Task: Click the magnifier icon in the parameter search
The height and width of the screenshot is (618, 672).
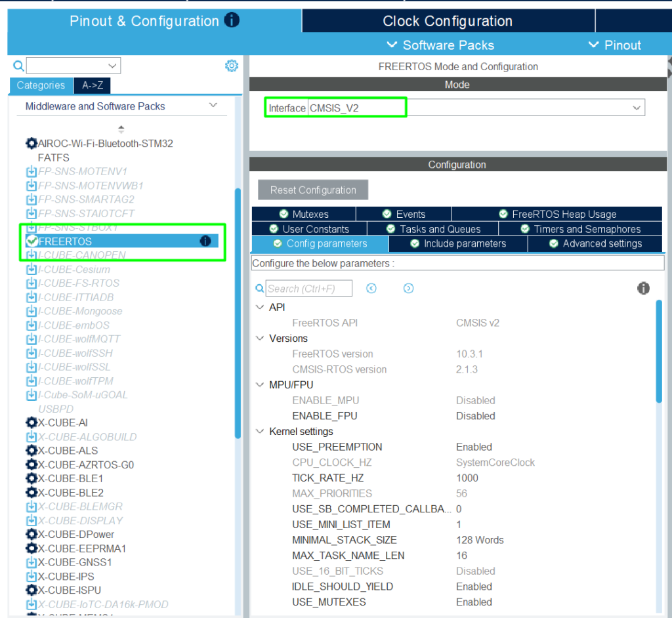Action: click(260, 289)
